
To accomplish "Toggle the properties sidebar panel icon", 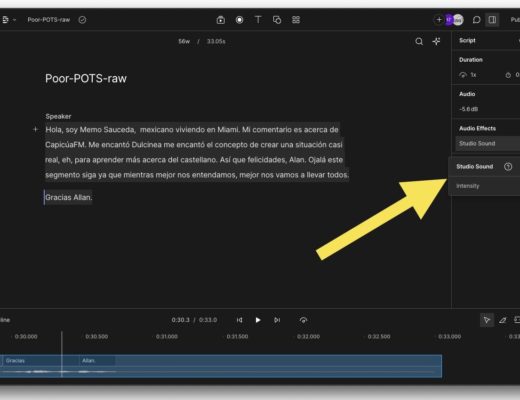I will 492,20.
